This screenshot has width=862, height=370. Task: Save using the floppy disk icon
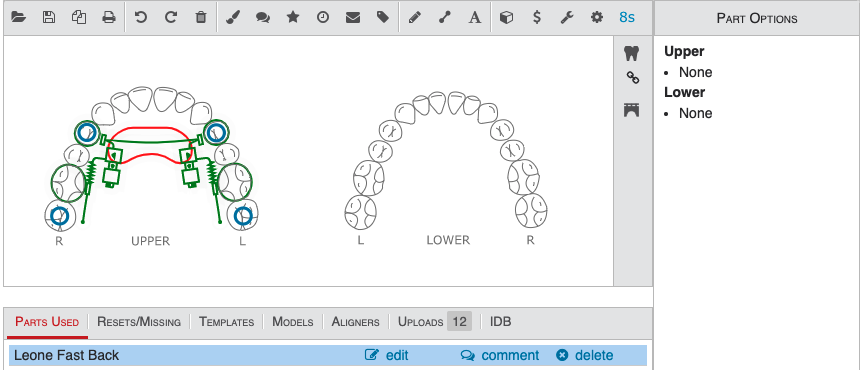coord(49,18)
